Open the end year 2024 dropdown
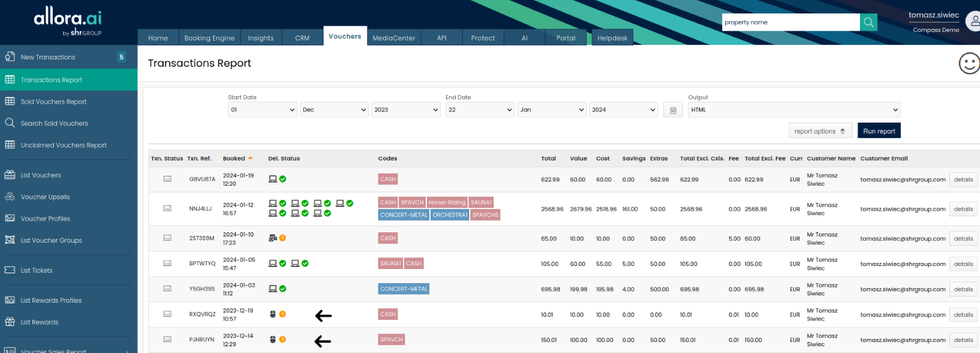 624,110
